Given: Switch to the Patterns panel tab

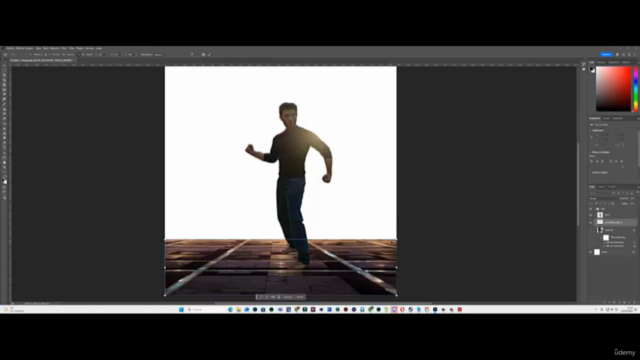Looking at the screenshot, I should pyautogui.click(x=626, y=62).
